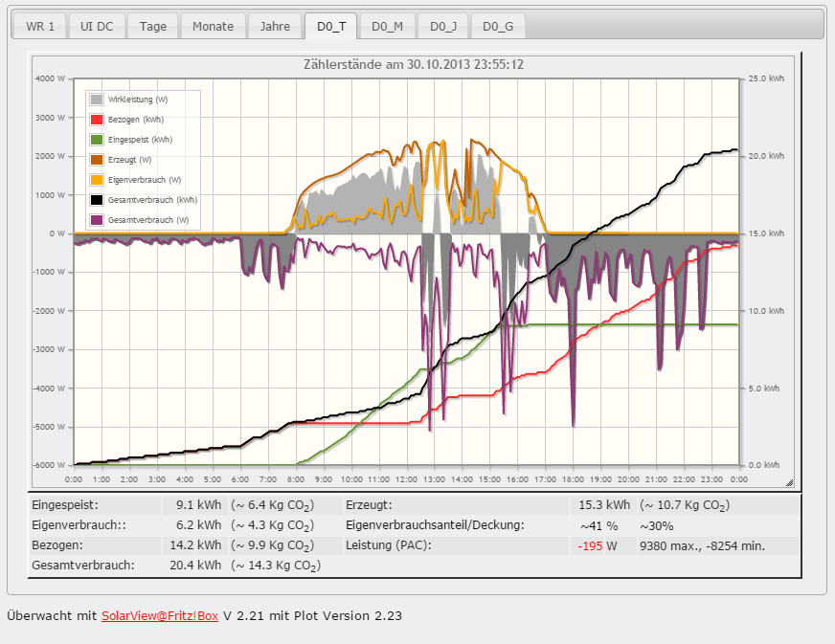This screenshot has height=644, width=835.
Task: Click the Gesamtverbrauch (W) legend label
Action: tap(148, 220)
